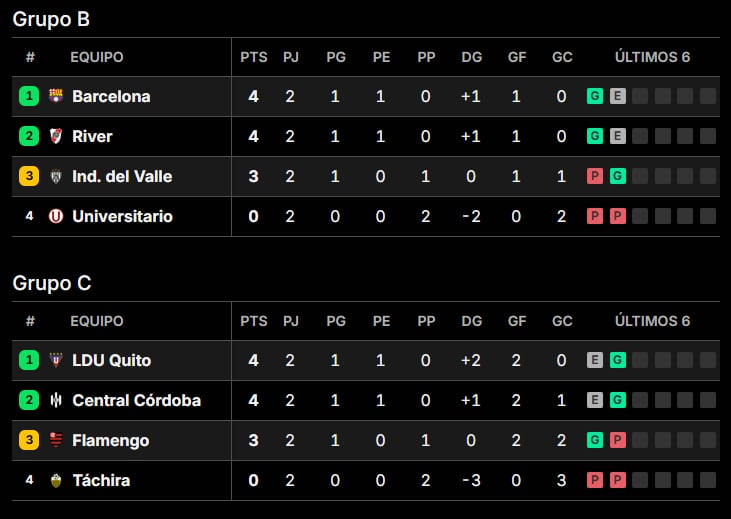Click ÚLTIMOS 6 header in Grupo B
Screen dimensions: 731x519
click(652, 57)
